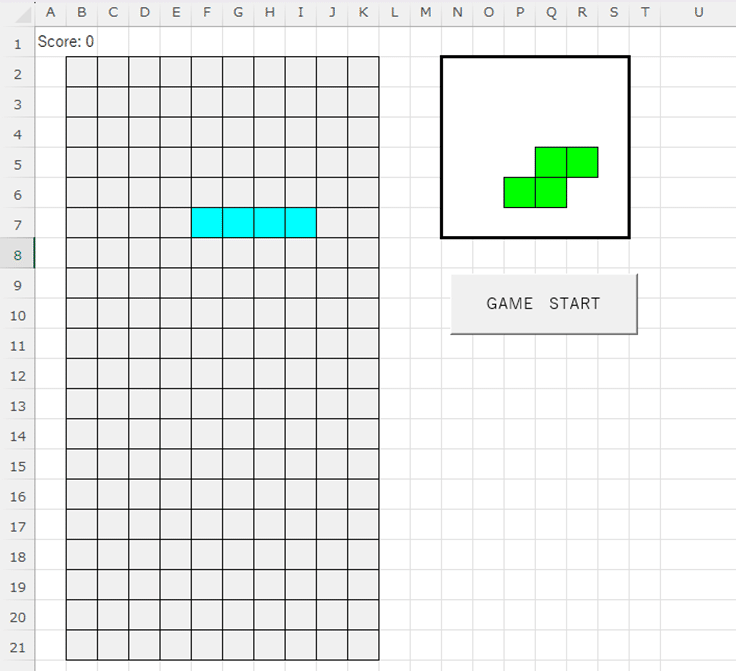
Task: Select column header P
Action: [520, 13]
